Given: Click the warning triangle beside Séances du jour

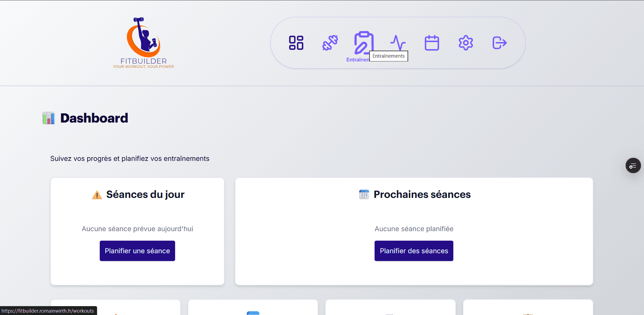Looking at the screenshot, I should (97, 195).
